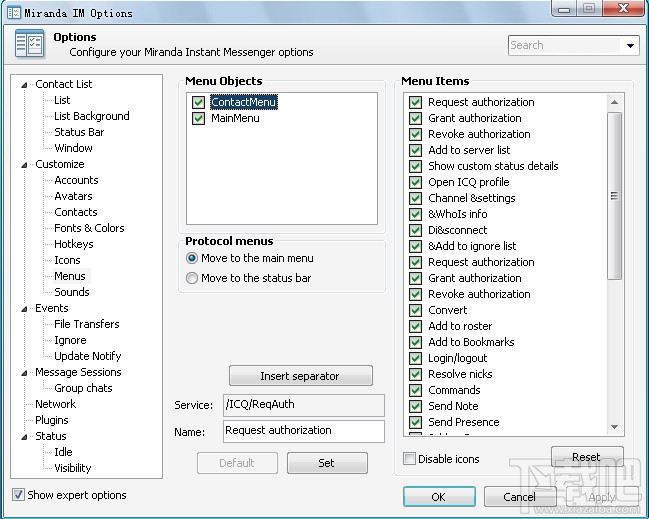Collapse the Customize tree node
Image resolution: width=649 pixels, height=519 pixels.
pos(25,164)
